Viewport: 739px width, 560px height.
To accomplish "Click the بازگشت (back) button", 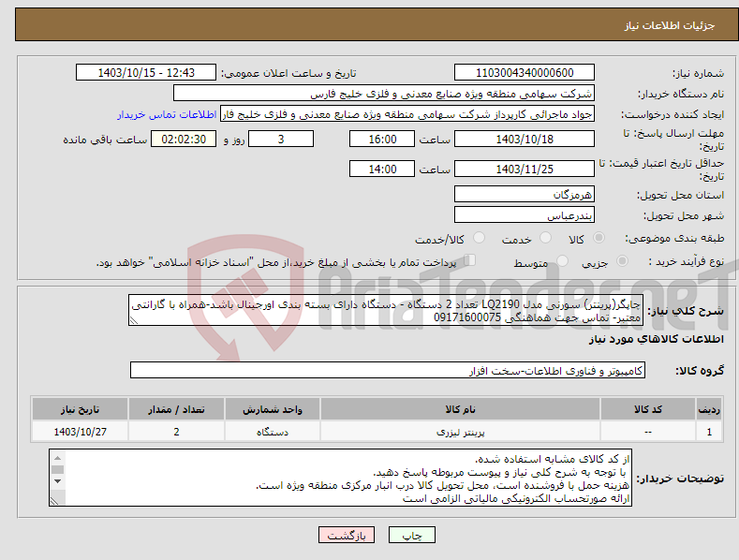I will click(347, 535).
